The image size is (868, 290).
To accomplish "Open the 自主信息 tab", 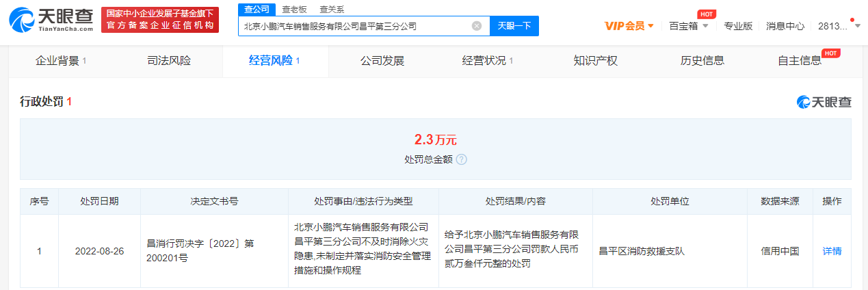I will [x=800, y=61].
